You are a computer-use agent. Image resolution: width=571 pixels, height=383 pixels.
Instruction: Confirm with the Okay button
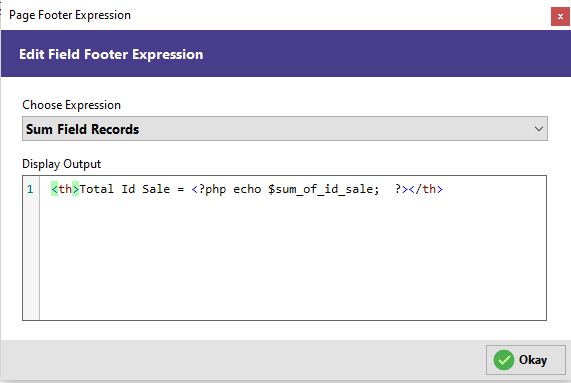pos(525,360)
